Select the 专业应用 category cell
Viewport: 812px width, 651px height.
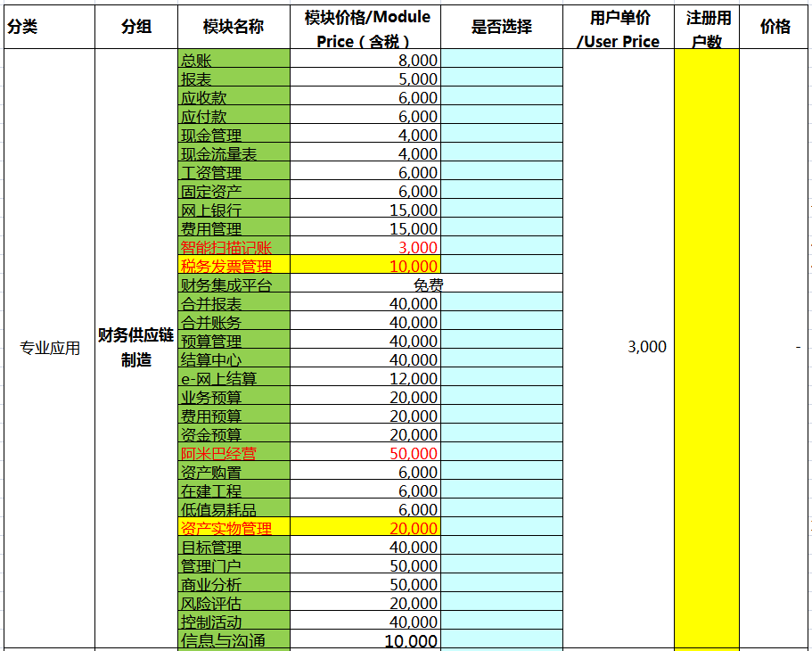(50, 348)
